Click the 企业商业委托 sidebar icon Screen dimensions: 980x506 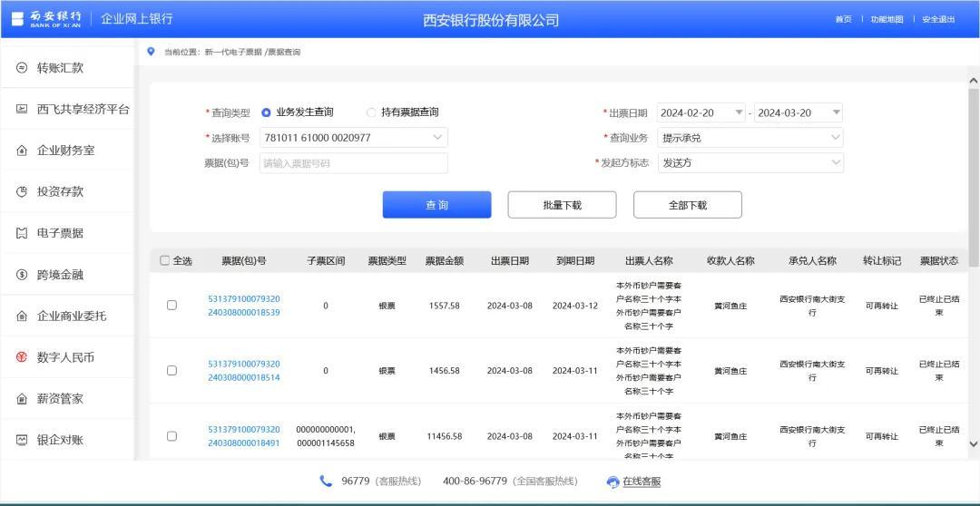[x=22, y=316]
